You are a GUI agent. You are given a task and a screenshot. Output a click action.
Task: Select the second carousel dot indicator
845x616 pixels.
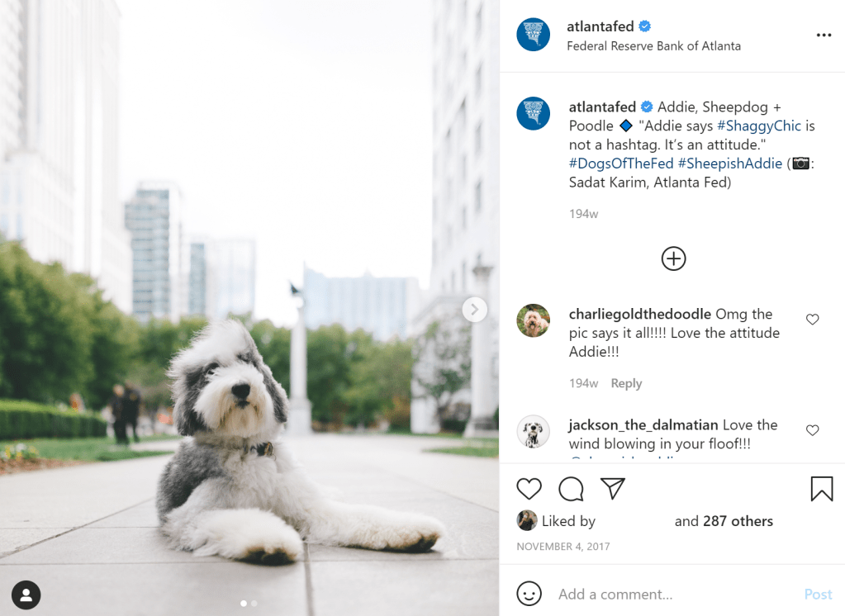pos(254,604)
